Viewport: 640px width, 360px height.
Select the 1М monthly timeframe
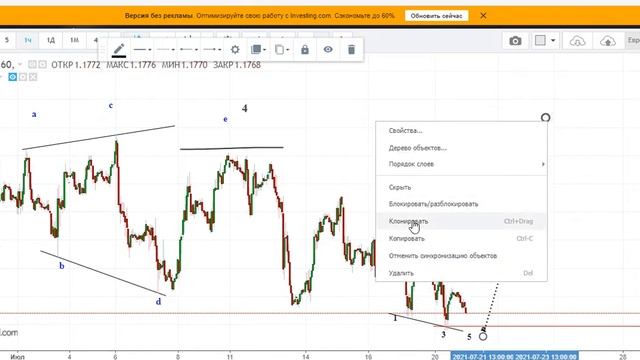pyautogui.click(x=74, y=40)
